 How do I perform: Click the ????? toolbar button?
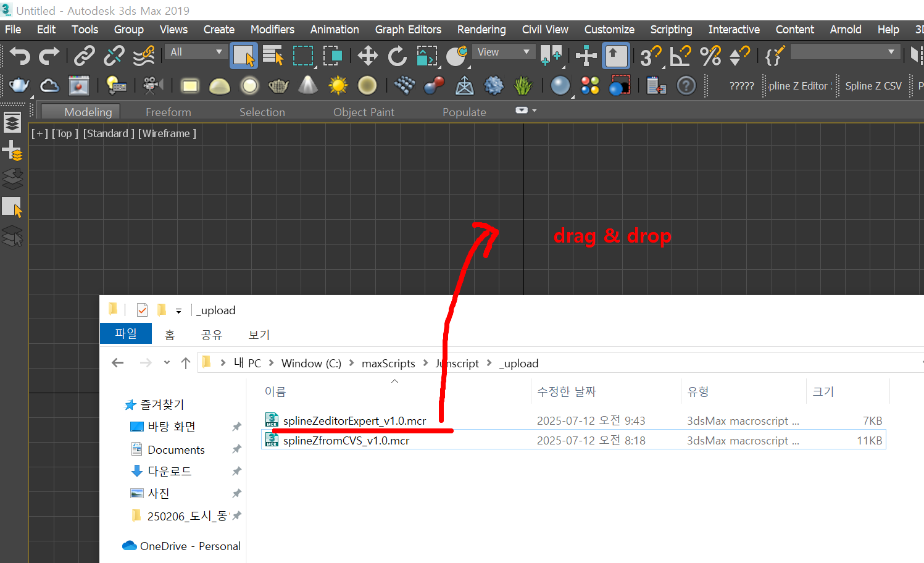pyautogui.click(x=741, y=86)
